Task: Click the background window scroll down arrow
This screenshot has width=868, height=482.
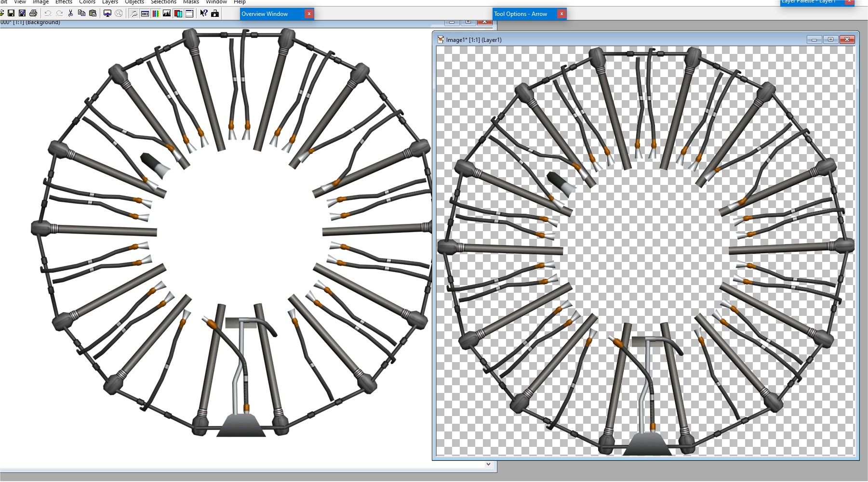Action: (x=489, y=464)
